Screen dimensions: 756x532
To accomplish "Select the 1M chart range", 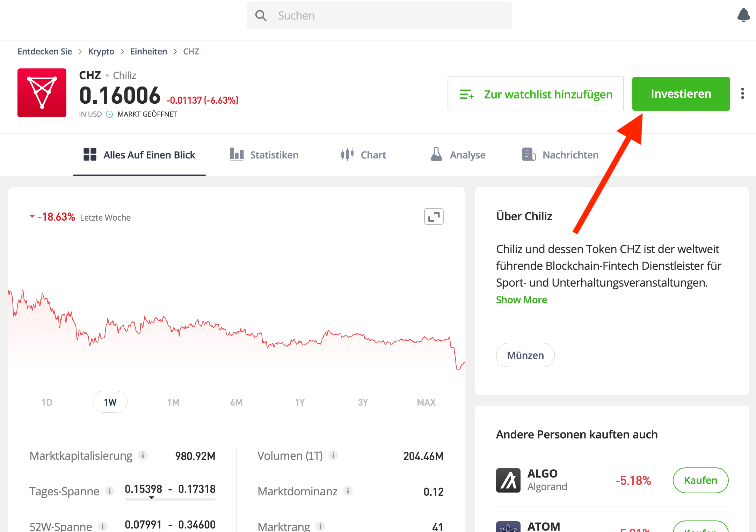I will pyautogui.click(x=173, y=402).
